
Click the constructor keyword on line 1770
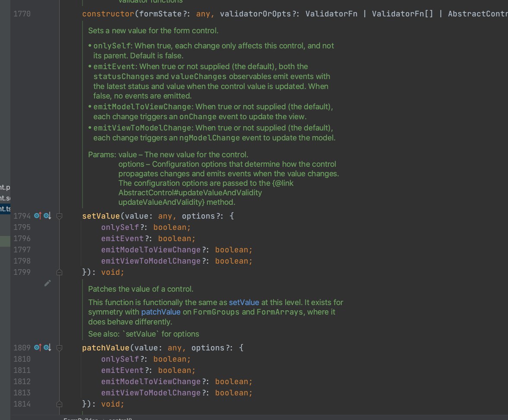108,14
